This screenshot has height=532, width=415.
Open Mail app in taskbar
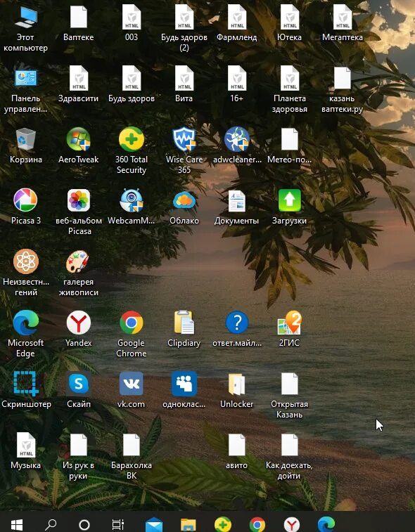point(154,524)
